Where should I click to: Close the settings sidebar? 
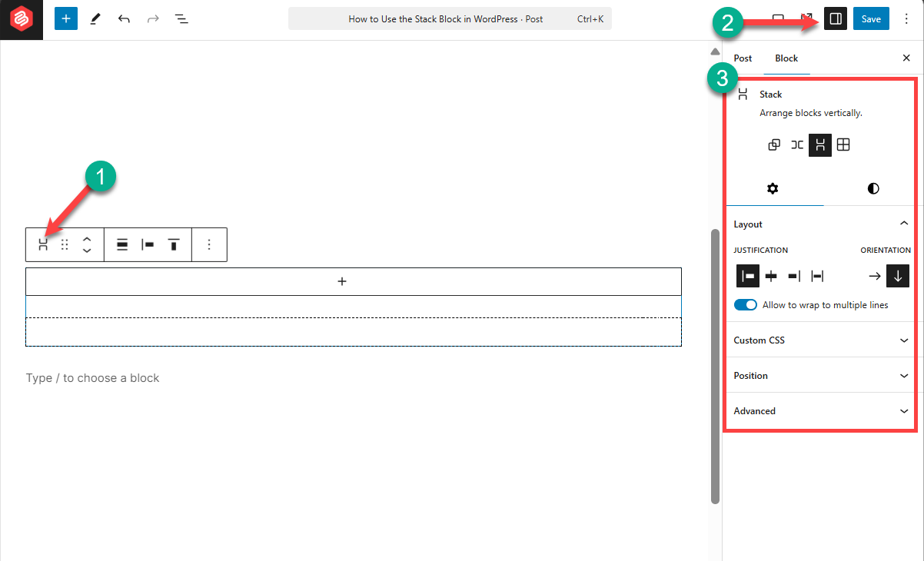tap(906, 58)
